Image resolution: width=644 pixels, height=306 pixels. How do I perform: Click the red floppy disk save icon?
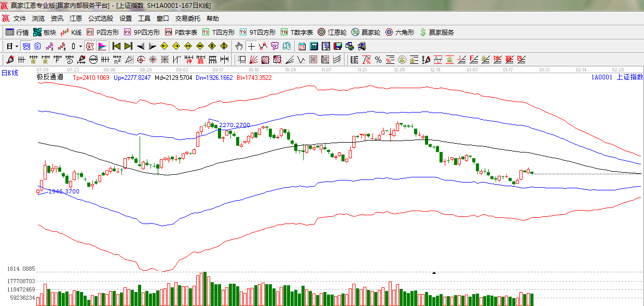[337, 46]
